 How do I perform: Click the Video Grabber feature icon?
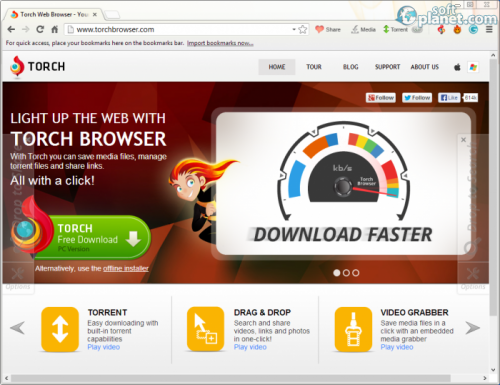(353, 329)
